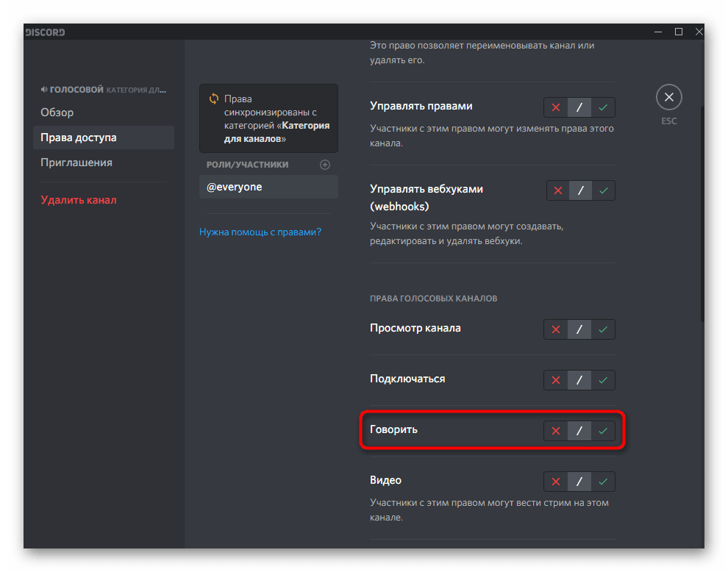Click the Видео permission label

point(385,480)
